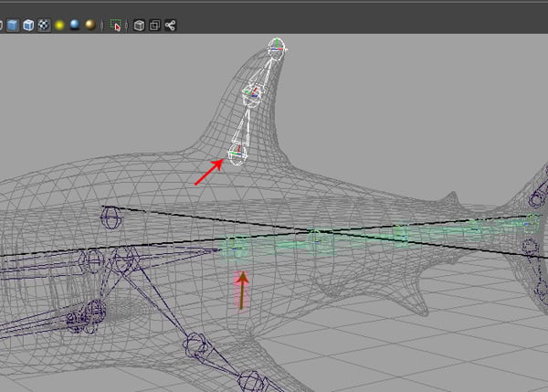Enable Smooth Shade All display mode
This screenshot has width=548, height=392.
click(13, 26)
